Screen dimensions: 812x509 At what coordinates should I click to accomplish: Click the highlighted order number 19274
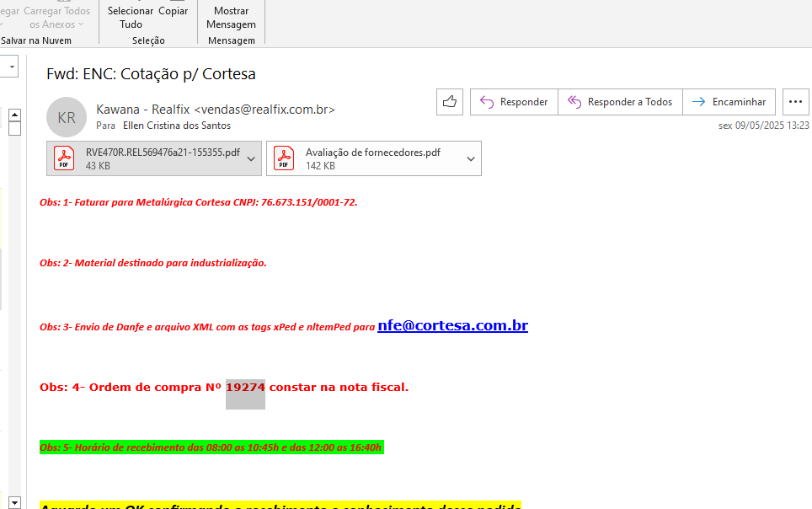pos(245,388)
